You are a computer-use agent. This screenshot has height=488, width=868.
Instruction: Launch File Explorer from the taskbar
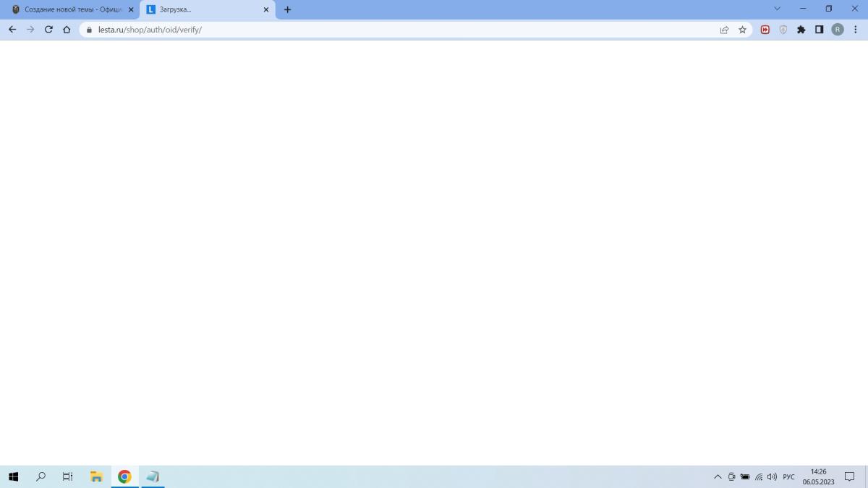(x=96, y=476)
